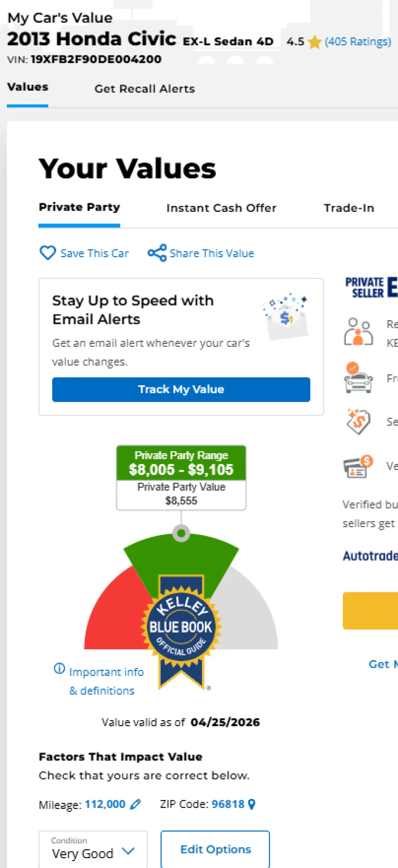Click the share icon beside Share This Value
The width and height of the screenshot is (398, 868).
coord(157,253)
